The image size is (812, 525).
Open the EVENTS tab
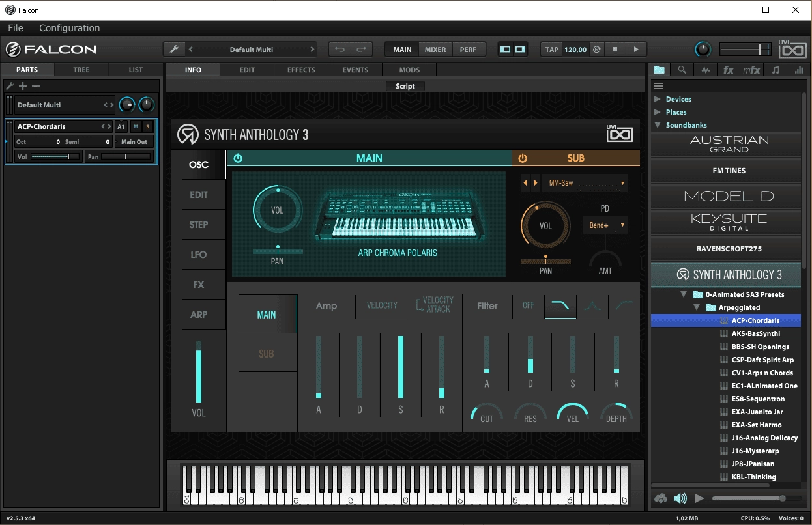click(x=355, y=70)
